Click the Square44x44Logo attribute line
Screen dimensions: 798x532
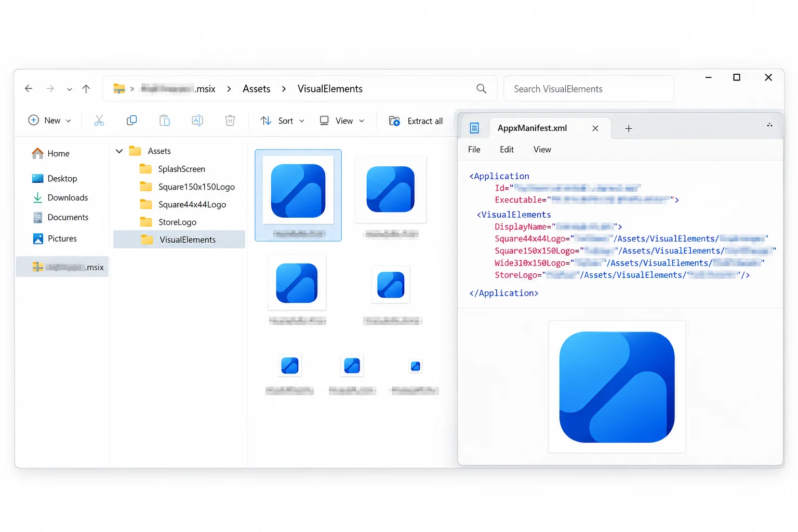pos(631,238)
